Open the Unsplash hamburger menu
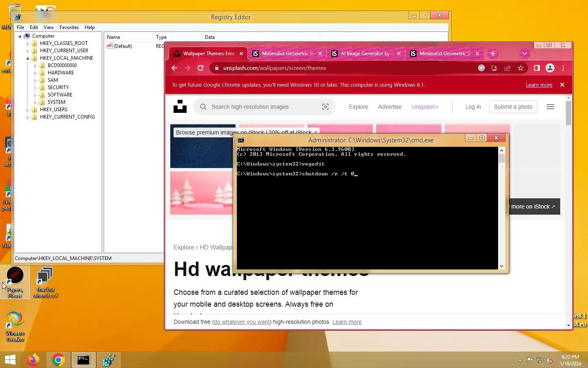Image resolution: width=588 pixels, height=368 pixels. click(550, 107)
